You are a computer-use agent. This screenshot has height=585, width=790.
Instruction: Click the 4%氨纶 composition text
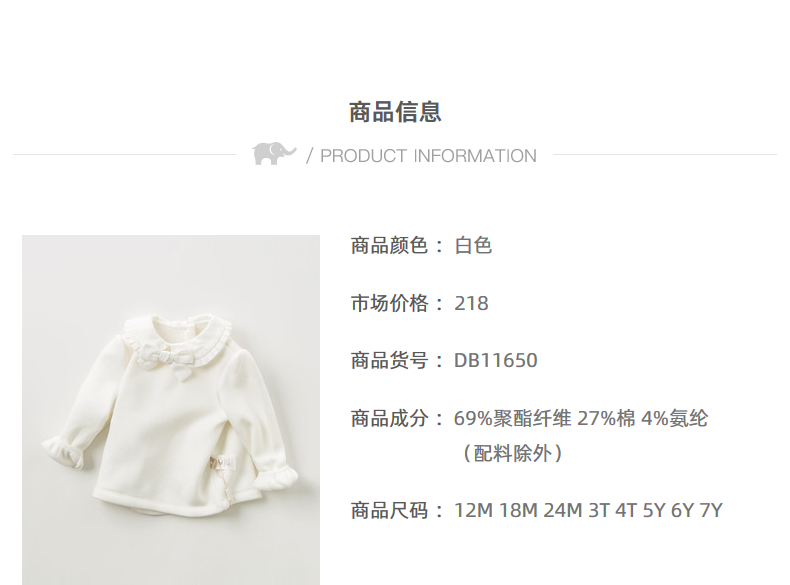pyautogui.click(x=675, y=418)
